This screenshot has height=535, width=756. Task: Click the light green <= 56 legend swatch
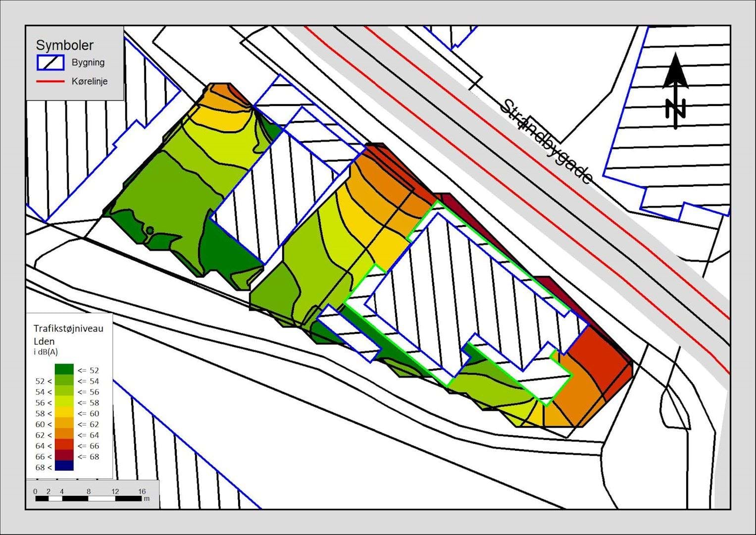pyautogui.click(x=64, y=391)
